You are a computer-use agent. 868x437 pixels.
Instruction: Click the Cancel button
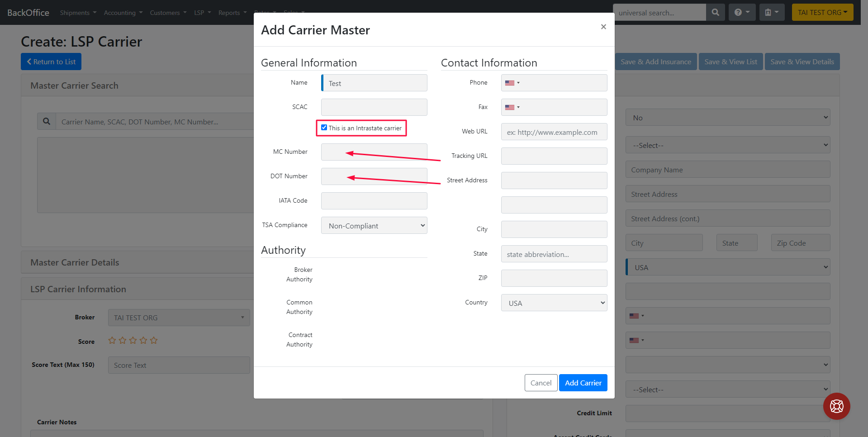[541, 383]
